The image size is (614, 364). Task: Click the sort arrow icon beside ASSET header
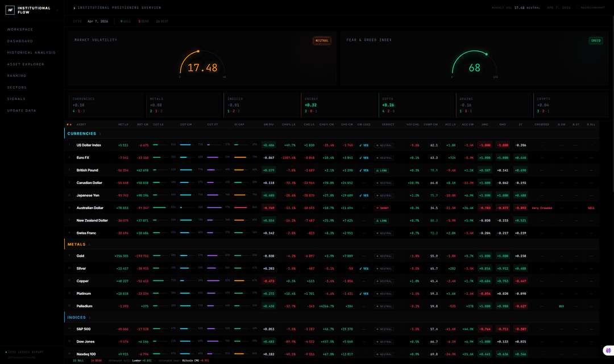click(69, 124)
